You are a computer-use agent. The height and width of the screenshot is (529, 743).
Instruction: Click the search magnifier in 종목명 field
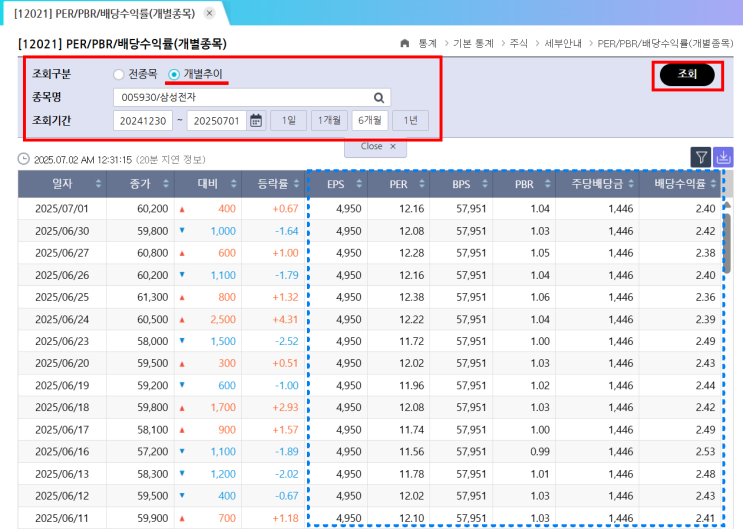click(379, 98)
